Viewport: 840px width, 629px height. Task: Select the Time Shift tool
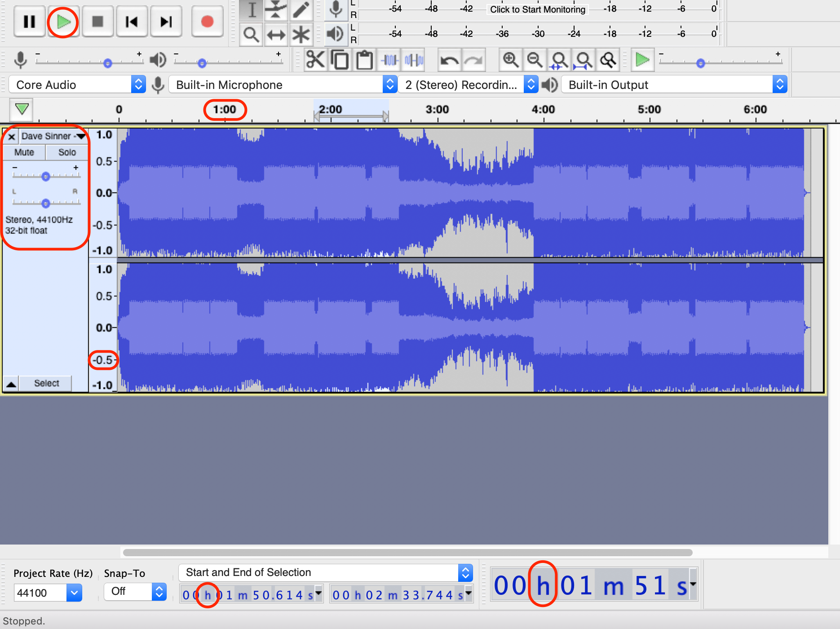[x=276, y=34]
